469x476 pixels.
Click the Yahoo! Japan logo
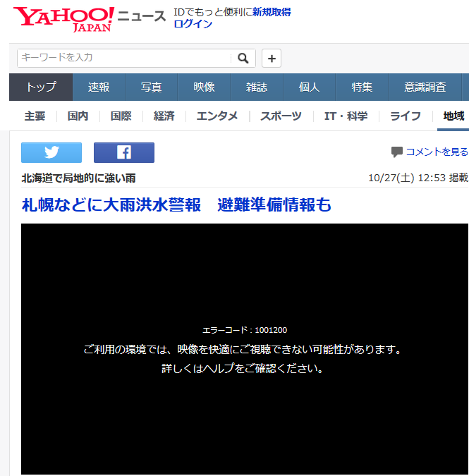pyautogui.click(x=63, y=19)
